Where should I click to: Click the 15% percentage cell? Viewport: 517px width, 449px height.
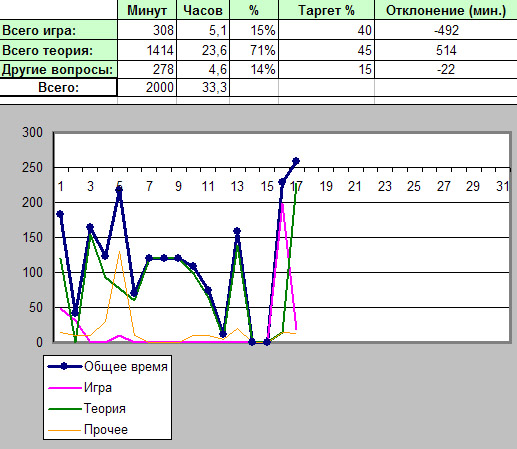(254, 30)
